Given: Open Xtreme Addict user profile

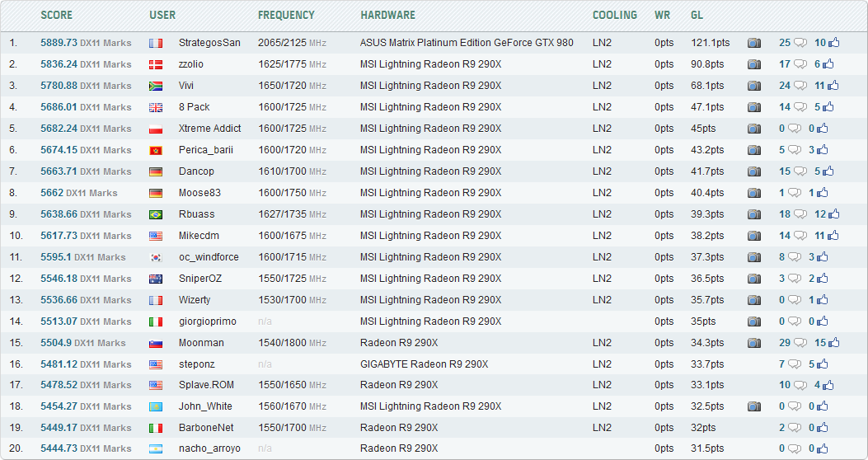Looking at the screenshot, I should [210, 129].
